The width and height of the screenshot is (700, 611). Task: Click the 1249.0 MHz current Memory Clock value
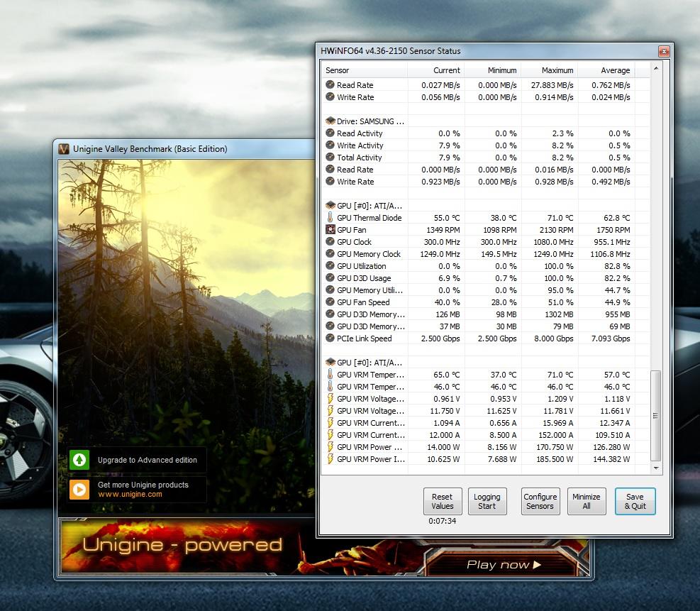pos(440,253)
